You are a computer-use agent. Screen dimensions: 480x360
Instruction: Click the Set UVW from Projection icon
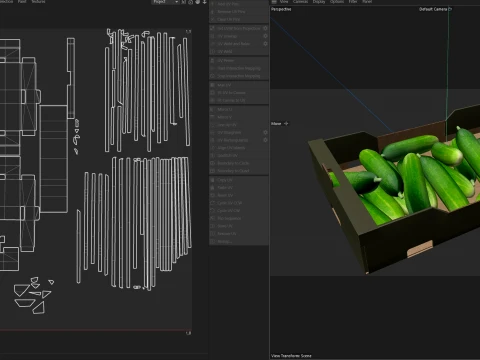213,28
